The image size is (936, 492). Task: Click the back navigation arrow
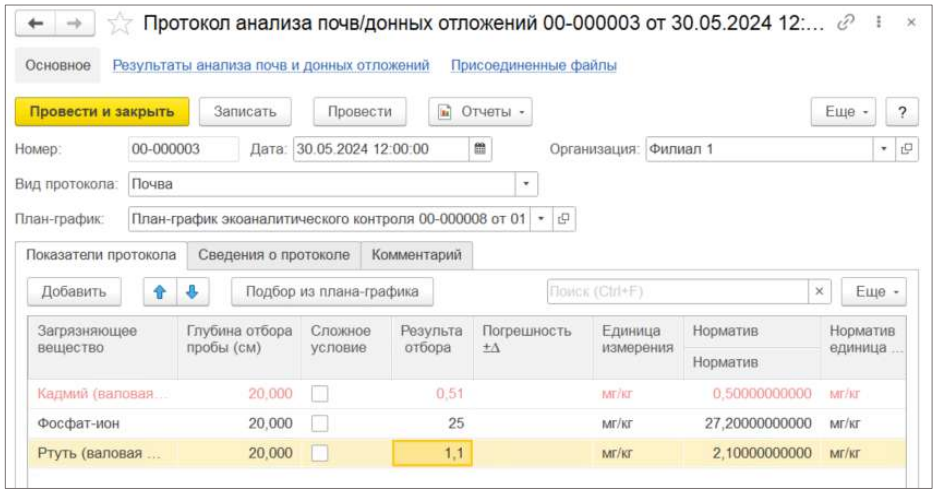tap(35, 24)
